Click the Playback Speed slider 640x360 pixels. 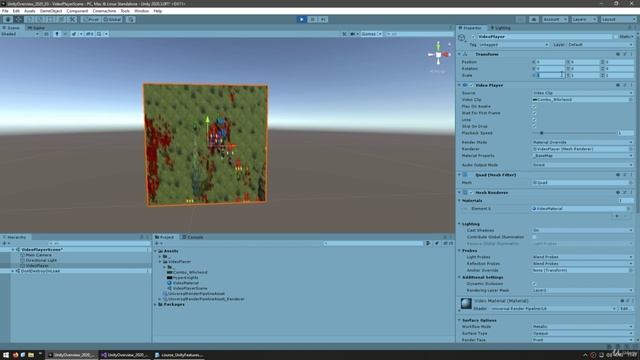pyautogui.click(x=574, y=133)
